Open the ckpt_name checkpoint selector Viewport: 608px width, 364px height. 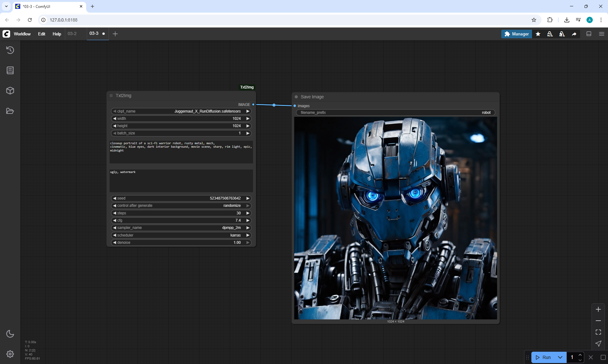[181, 111]
